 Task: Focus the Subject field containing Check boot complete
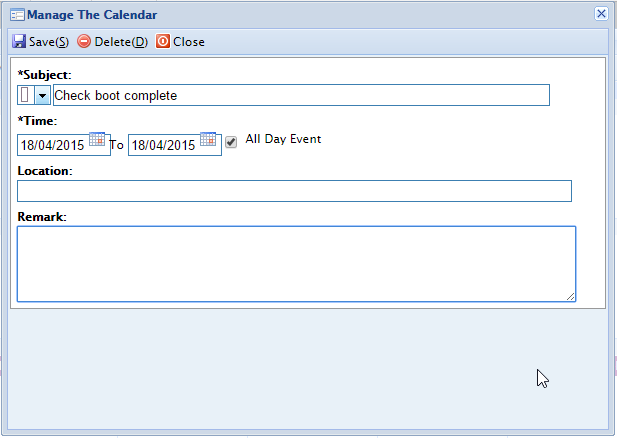[x=301, y=95]
